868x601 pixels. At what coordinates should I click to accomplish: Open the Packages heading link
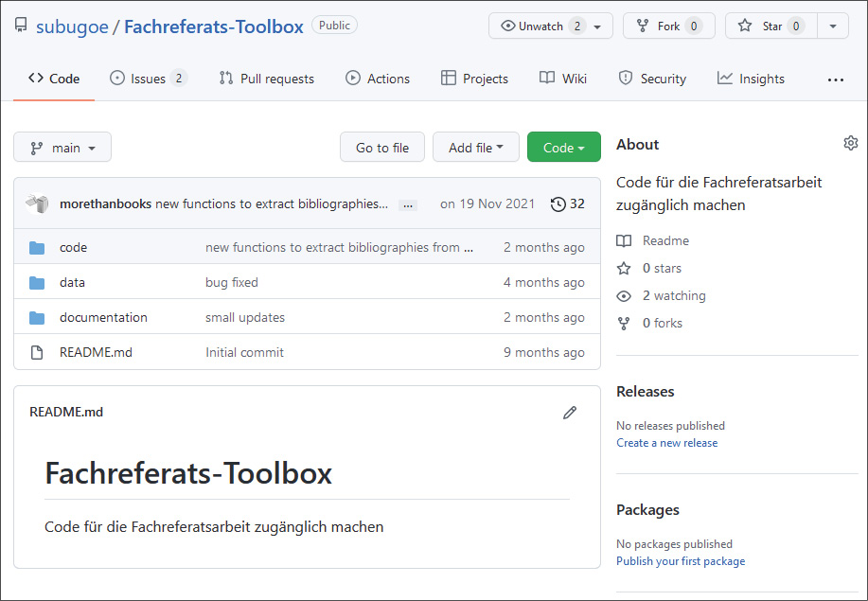[x=647, y=510]
